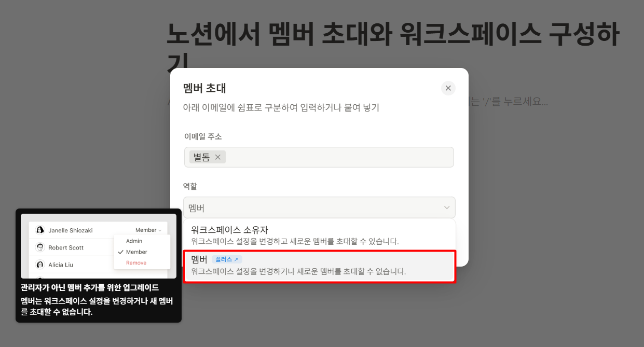This screenshot has width=644, height=347.
Task: Close the 멤버 초대 dialog
Action: pyautogui.click(x=448, y=88)
